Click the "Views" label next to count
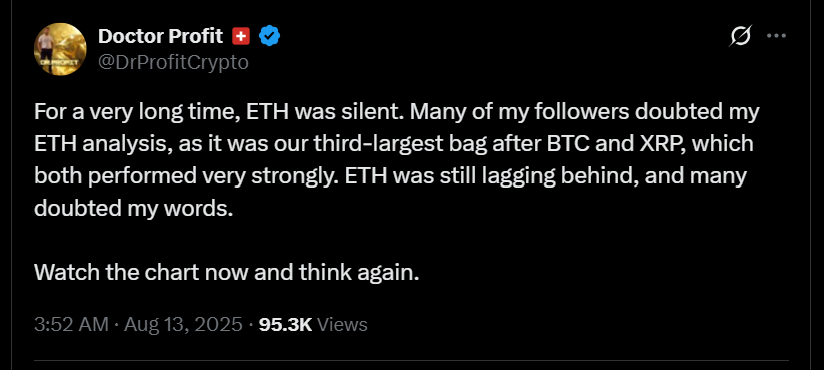824x370 pixels. pos(343,324)
